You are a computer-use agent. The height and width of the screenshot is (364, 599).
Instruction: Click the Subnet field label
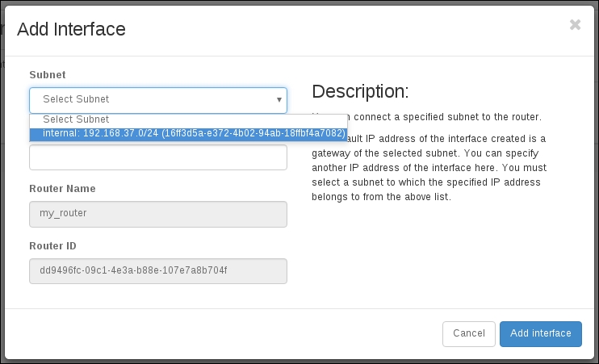(48, 74)
